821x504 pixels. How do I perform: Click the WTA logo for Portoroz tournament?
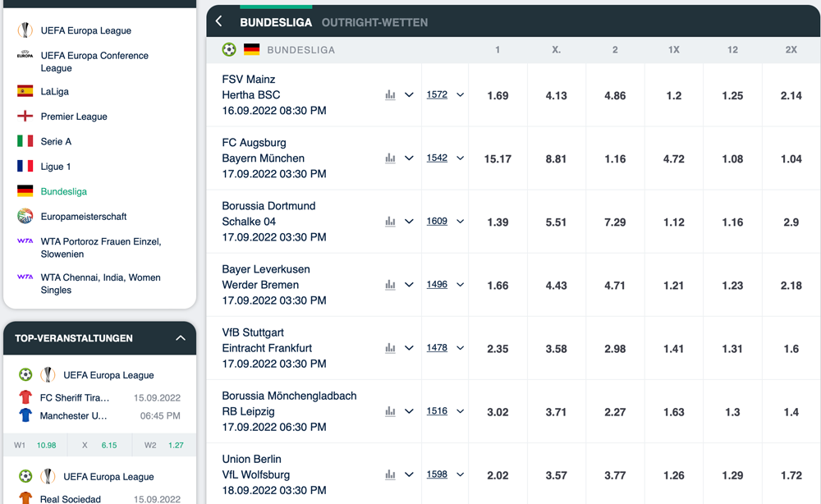[x=25, y=242]
